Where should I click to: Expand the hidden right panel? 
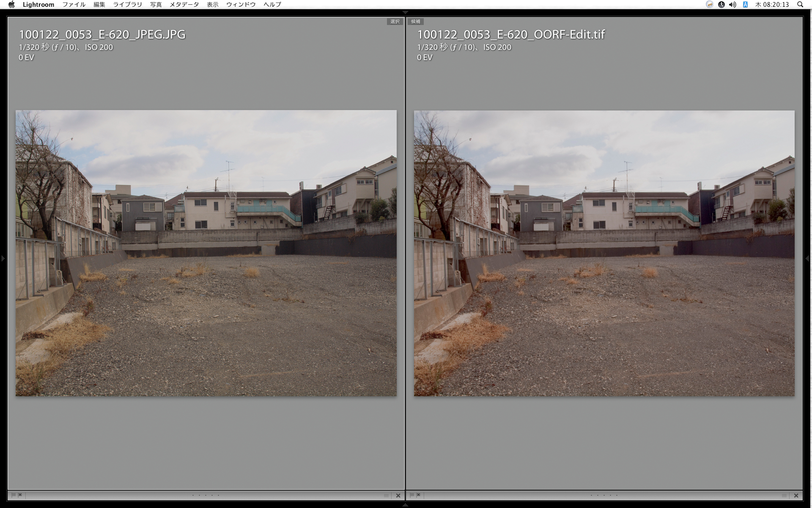(x=808, y=258)
